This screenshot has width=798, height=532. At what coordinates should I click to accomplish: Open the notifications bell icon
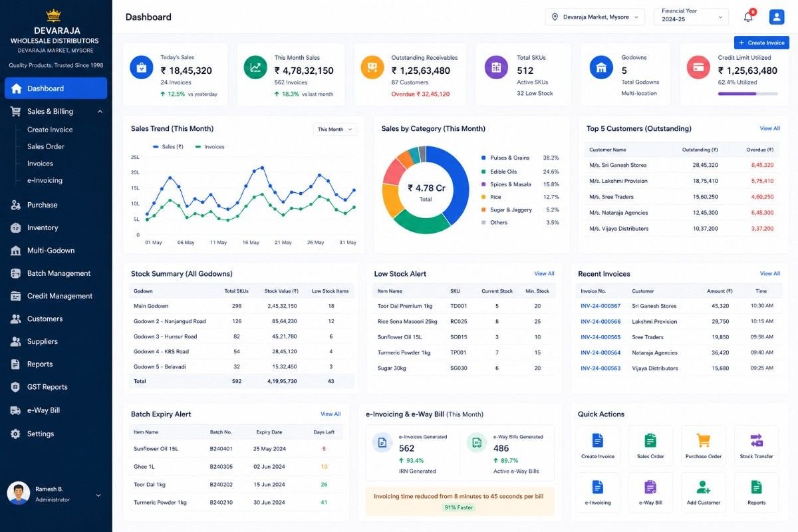click(x=748, y=17)
